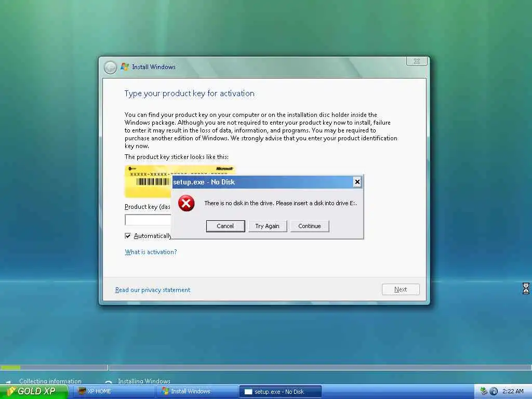Click the round tray icon beside clock
Image resolution: width=532 pixels, height=399 pixels.
pyautogui.click(x=494, y=392)
